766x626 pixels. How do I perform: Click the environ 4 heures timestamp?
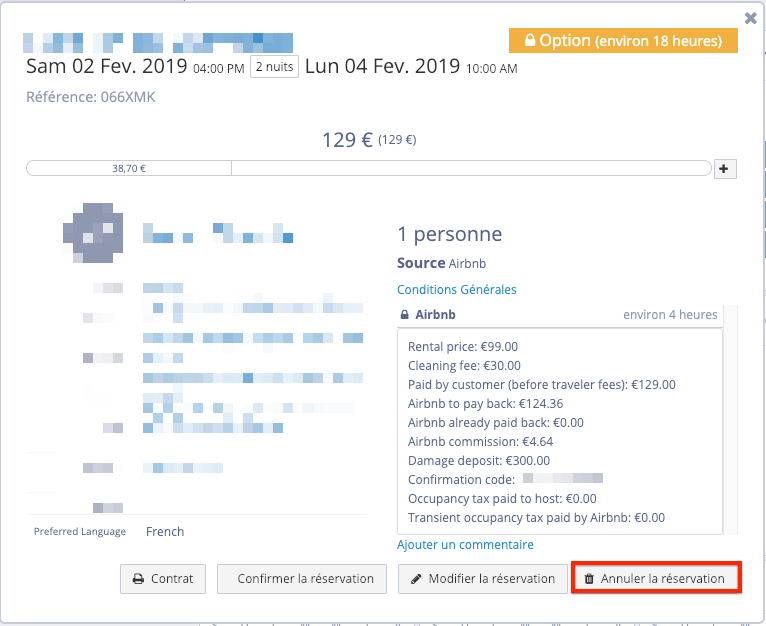(670, 315)
